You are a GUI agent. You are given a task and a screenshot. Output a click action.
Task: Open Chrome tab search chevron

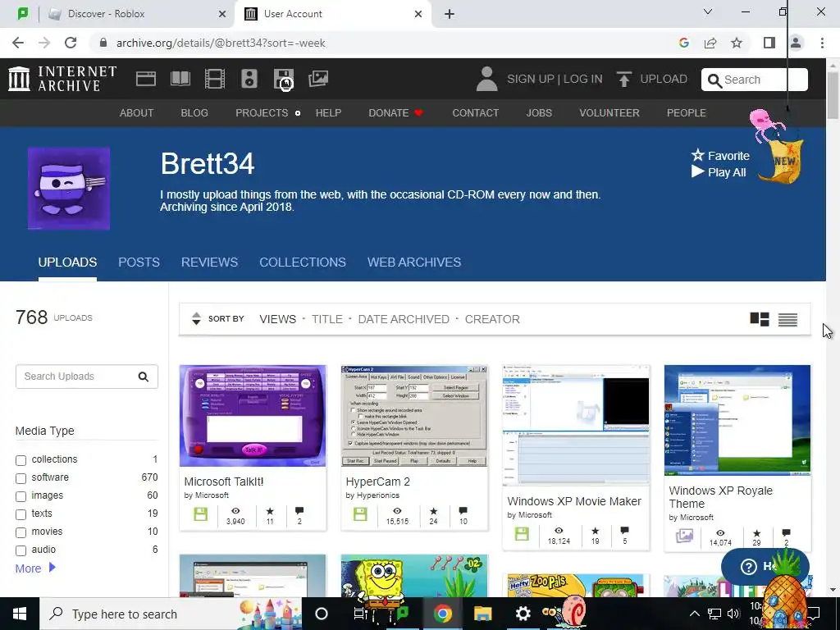pyautogui.click(x=708, y=11)
